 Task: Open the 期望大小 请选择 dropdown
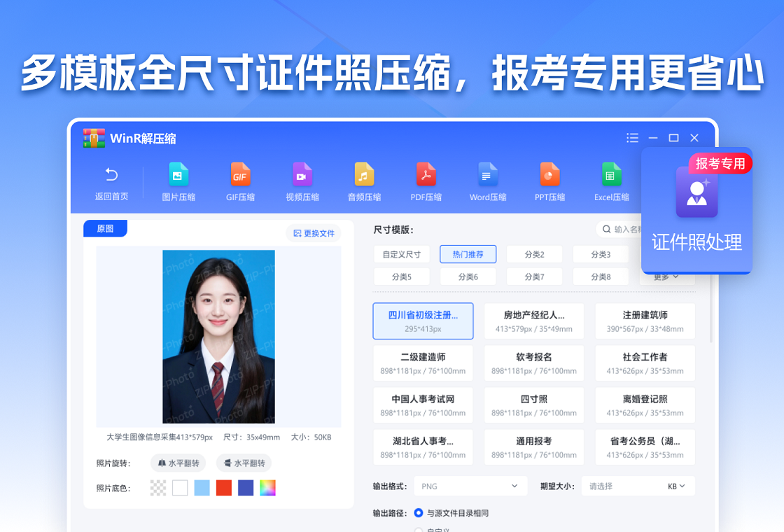pos(622,486)
